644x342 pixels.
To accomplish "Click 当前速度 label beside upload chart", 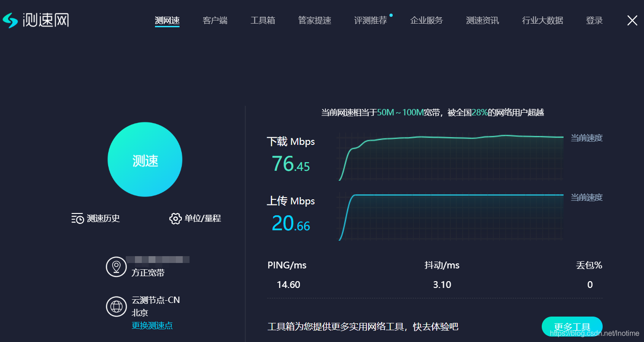I will (x=587, y=198).
